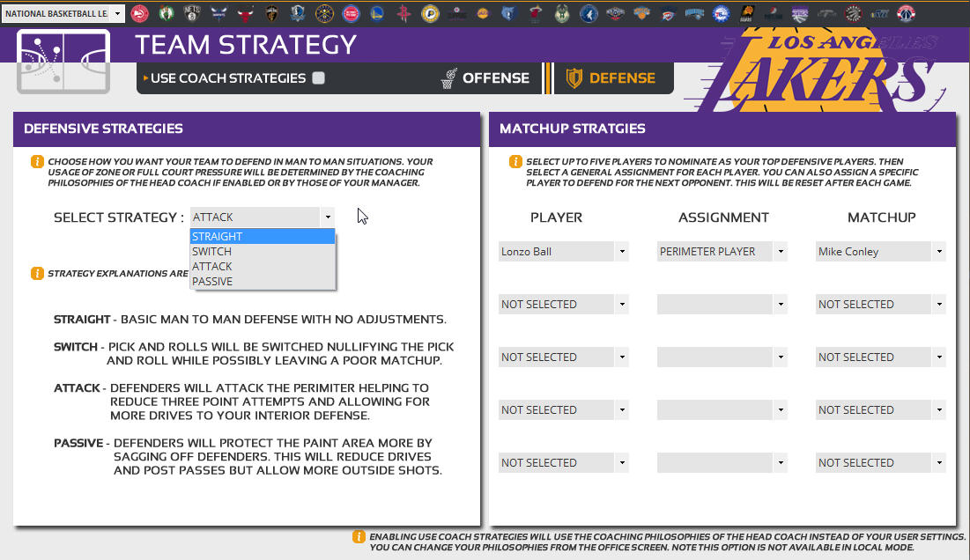Select the Milwaukee Bucks team logo
The width and height of the screenshot is (970, 560).
[562, 13]
